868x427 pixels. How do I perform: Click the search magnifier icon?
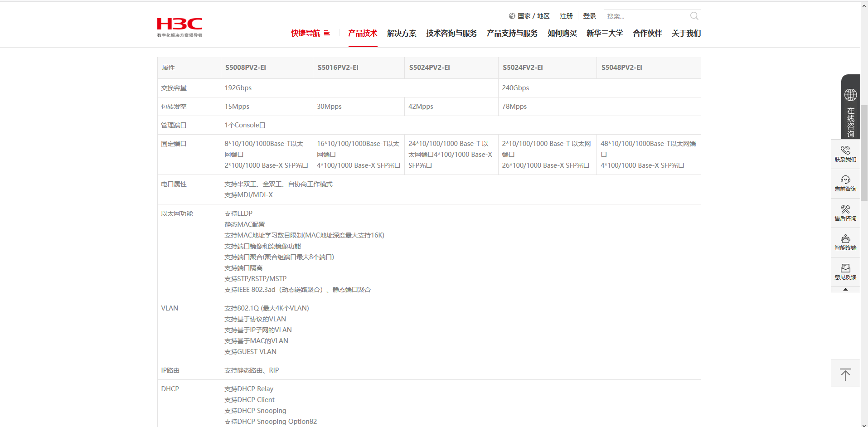pyautogui.click(x=694, y=16)
